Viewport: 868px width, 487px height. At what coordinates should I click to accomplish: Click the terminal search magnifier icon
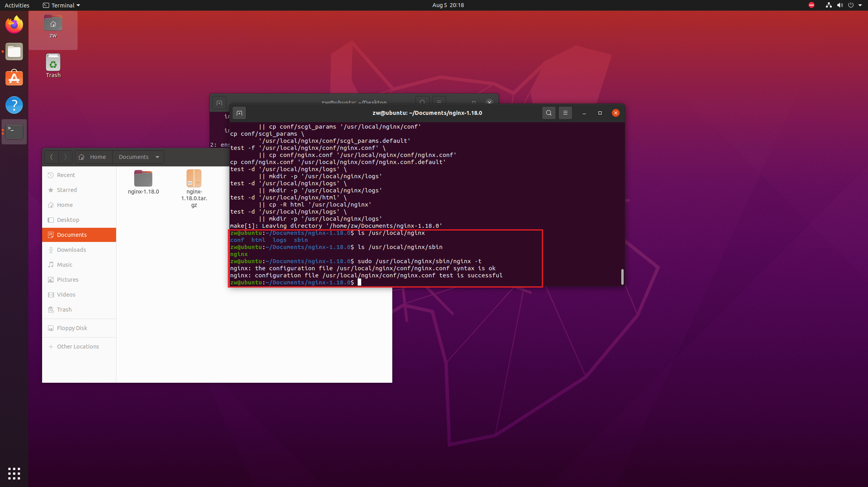point(549,113)
